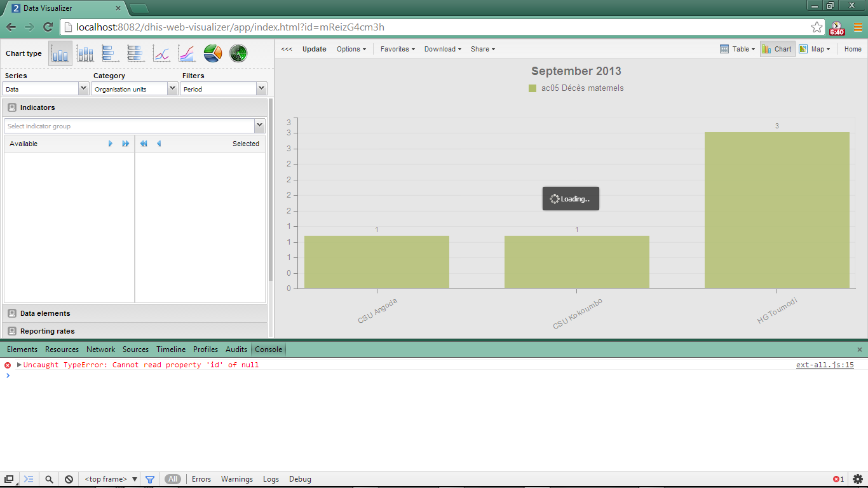Expand the Data elements panel

pyautogui.click(x=45, y=313)
